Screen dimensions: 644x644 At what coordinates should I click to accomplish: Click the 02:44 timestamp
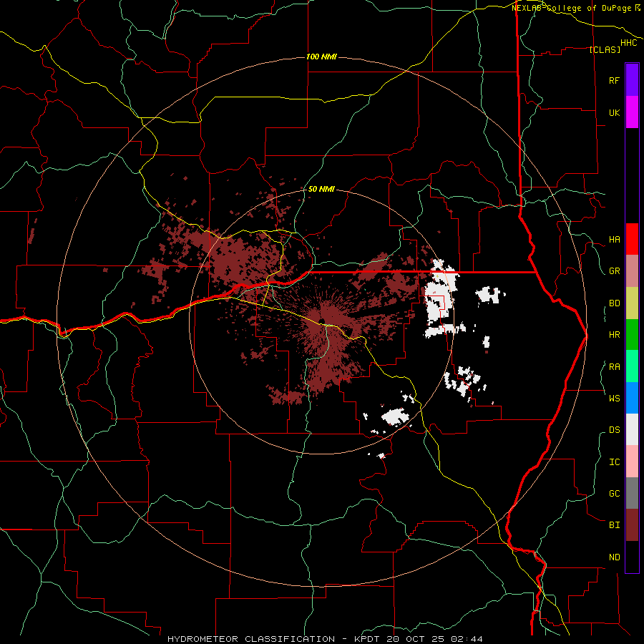[467, 639]
